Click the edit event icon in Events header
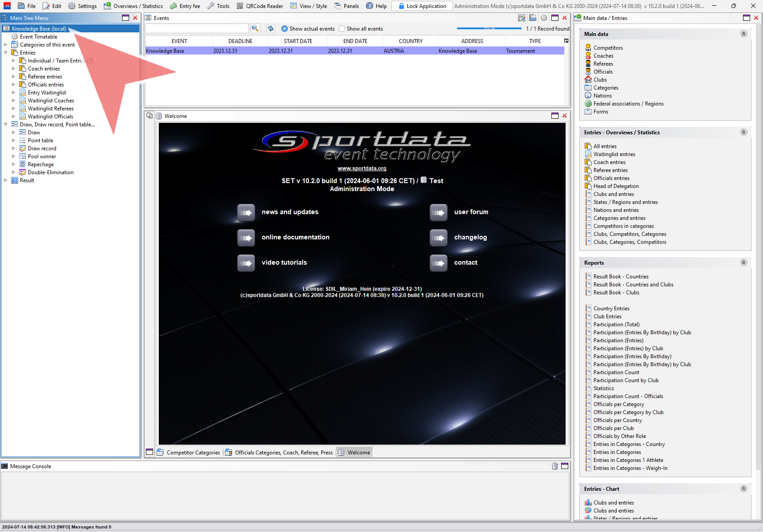Image resolution: width=763 pixels, height=532 pixels. pyautogui.click(x=522, y=18)
